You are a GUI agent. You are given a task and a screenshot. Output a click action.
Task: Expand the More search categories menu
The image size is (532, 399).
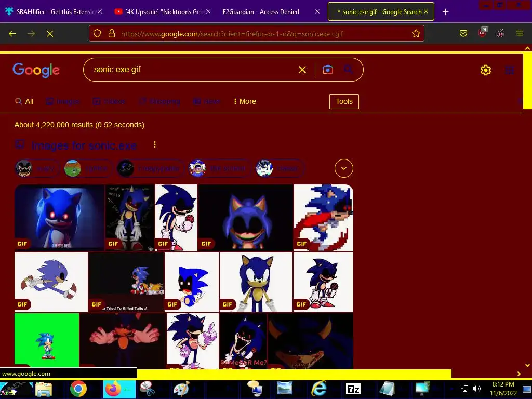[x=245, y=101]
